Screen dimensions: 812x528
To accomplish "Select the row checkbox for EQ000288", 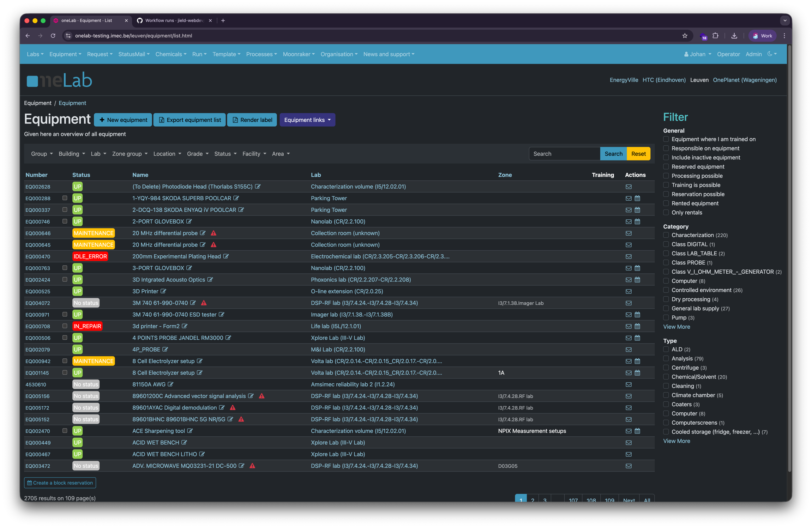I will pyautogui.click(x=65, y=198).
